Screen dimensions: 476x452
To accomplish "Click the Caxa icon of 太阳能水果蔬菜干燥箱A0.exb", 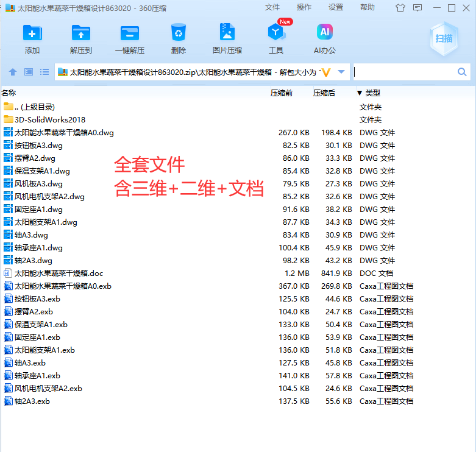I will [x=8, y=286].
